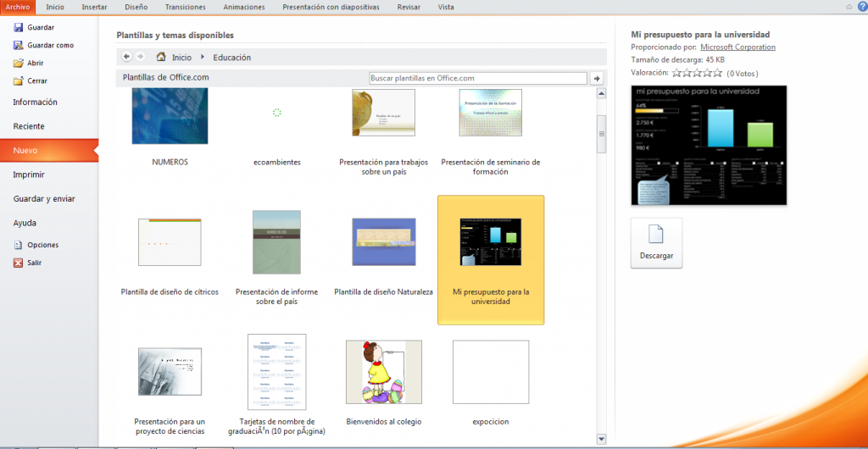The height and width of the screenshot is (449, 868).
Task: Click the search go arrow button
Action: (x=597, y=79)
